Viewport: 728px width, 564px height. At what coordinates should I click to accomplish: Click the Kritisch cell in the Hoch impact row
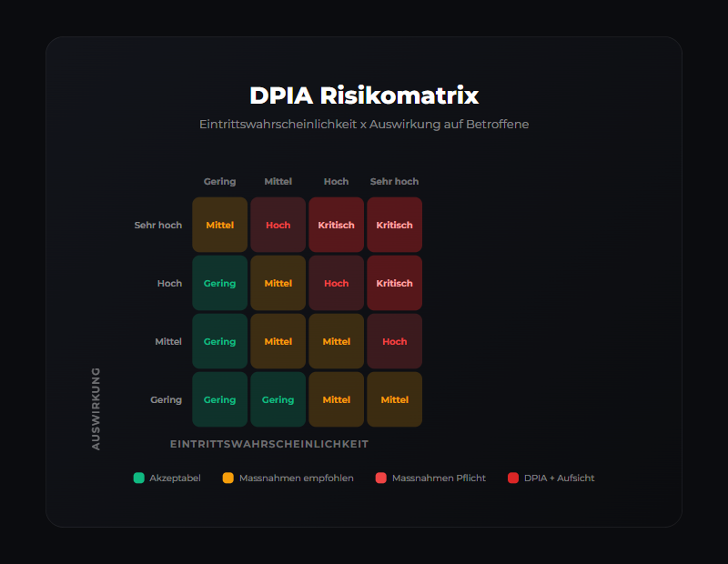click(x=394, y=283)
